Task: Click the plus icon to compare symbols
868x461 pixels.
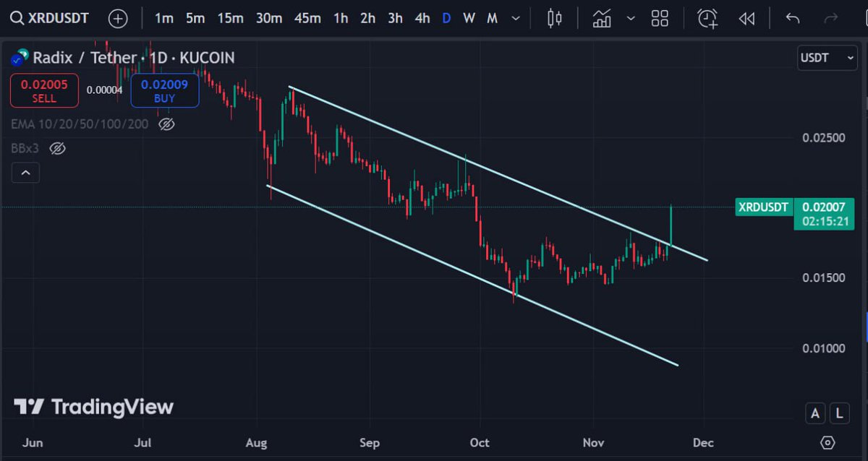Action: [116, 19]
